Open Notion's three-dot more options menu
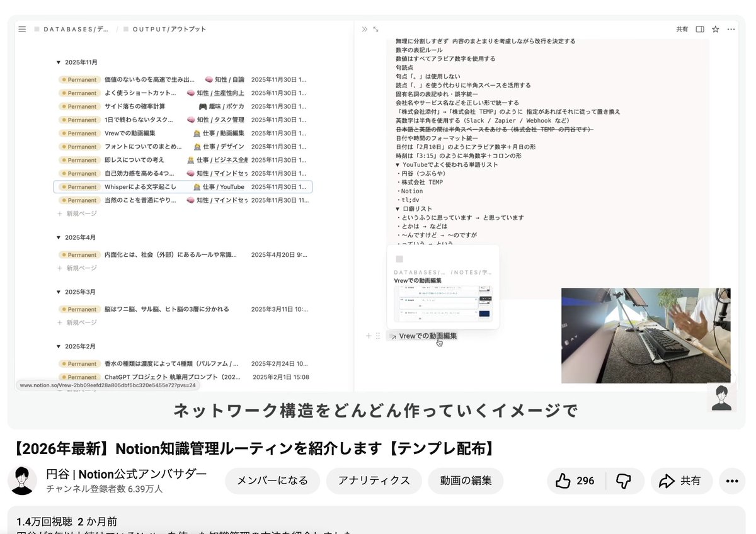Viewport: 756px width, 534px height. pos(731,29)
